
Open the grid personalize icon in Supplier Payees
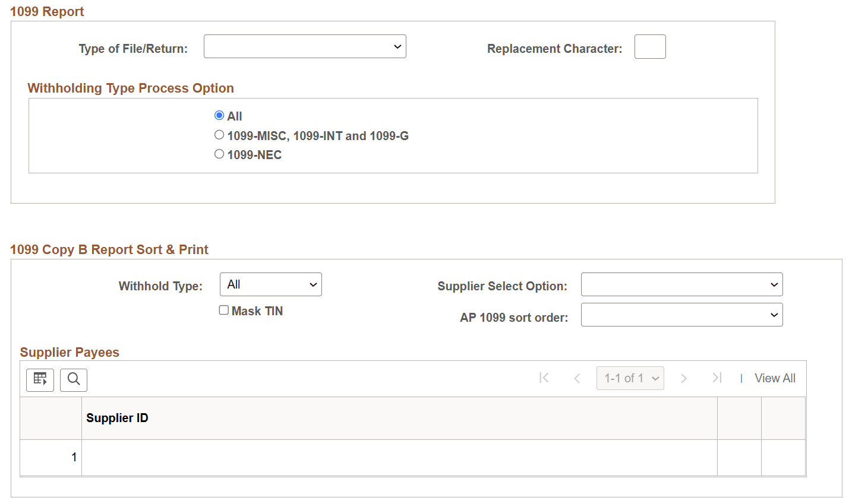tap(40, 379)
